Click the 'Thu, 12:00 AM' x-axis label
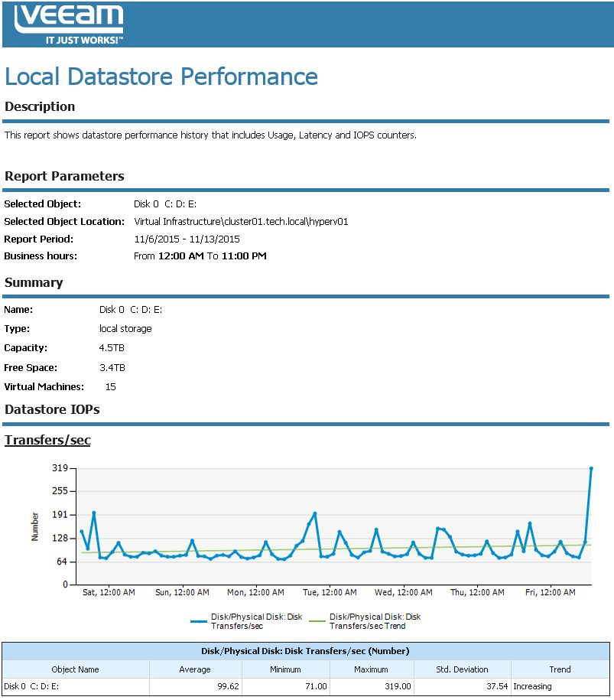The width and height of the screenshot is (614, 700). pos(477,592)
